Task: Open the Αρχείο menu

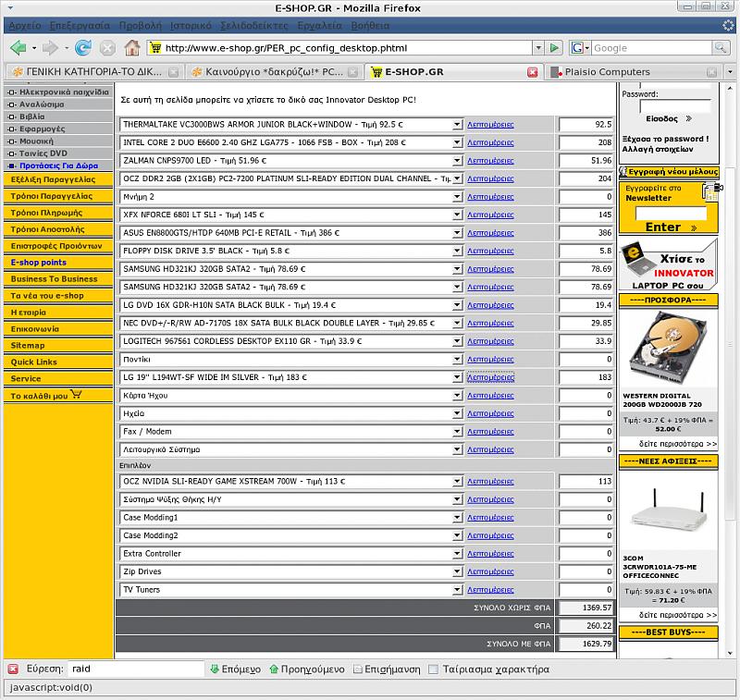Action: coord(25,26)
